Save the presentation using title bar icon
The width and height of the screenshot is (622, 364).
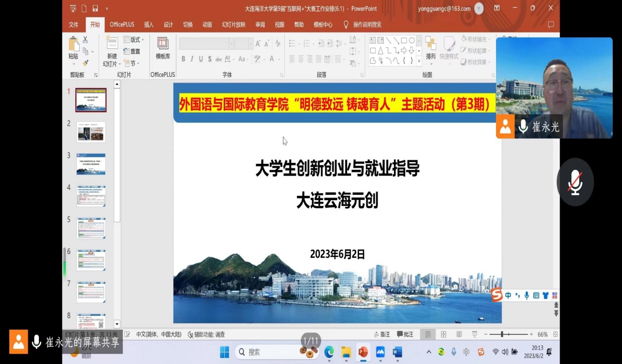click(95, 8)
